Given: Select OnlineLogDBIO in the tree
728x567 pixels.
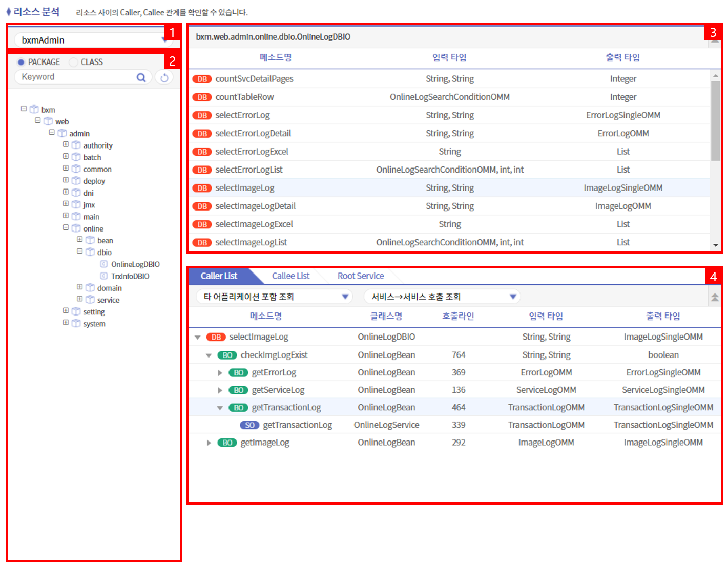Looking at the screenshot, I should pyautogui.click(x=135, y=264).
